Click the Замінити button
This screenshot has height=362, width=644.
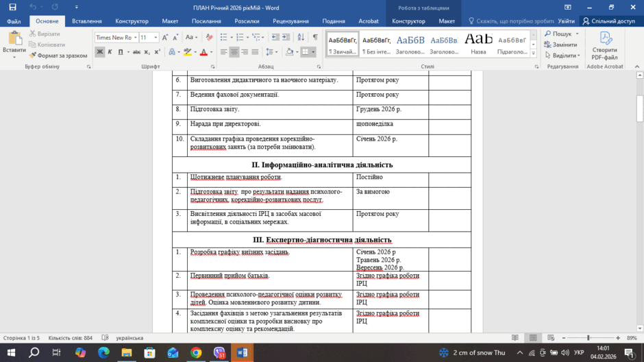pyautogui.click(x=560, y=45)
